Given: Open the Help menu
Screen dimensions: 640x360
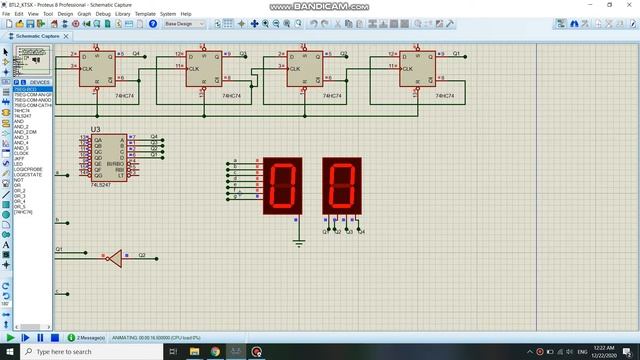Looking at the screenshot, I should [186, 14].
